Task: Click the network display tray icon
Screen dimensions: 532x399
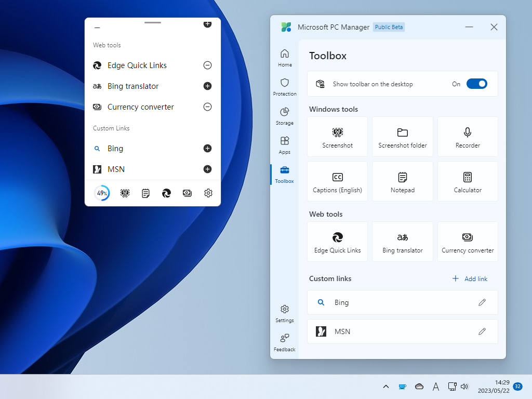Action: pyautogui.click(x=453, y=387)
